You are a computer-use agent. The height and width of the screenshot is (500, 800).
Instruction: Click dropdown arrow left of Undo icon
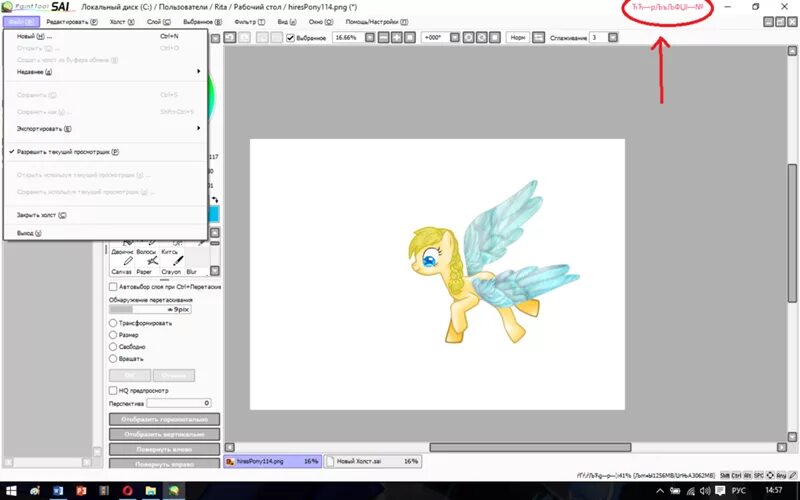[x=215, y=38]
